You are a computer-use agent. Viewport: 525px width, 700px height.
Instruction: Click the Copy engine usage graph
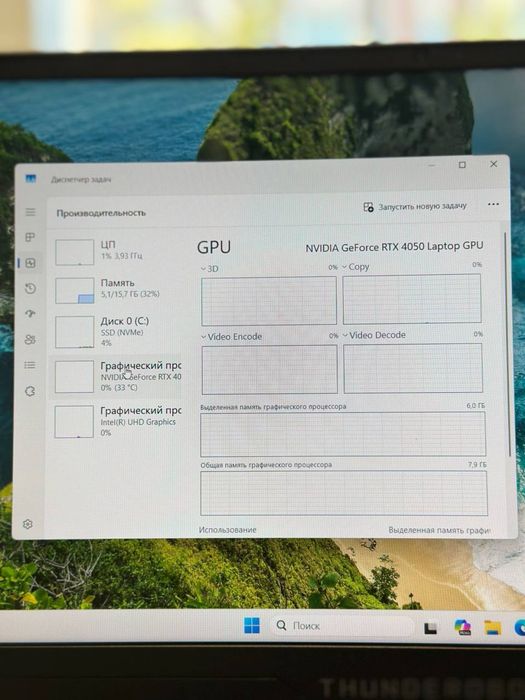click(x=412, y=299)
